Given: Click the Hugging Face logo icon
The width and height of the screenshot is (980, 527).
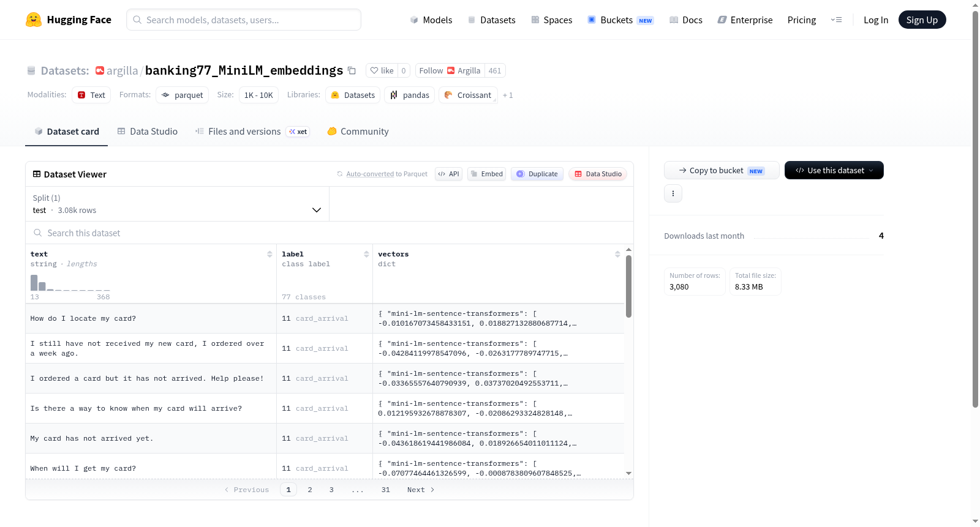Looking at the screenshot, I should click(x=34, y=20).
